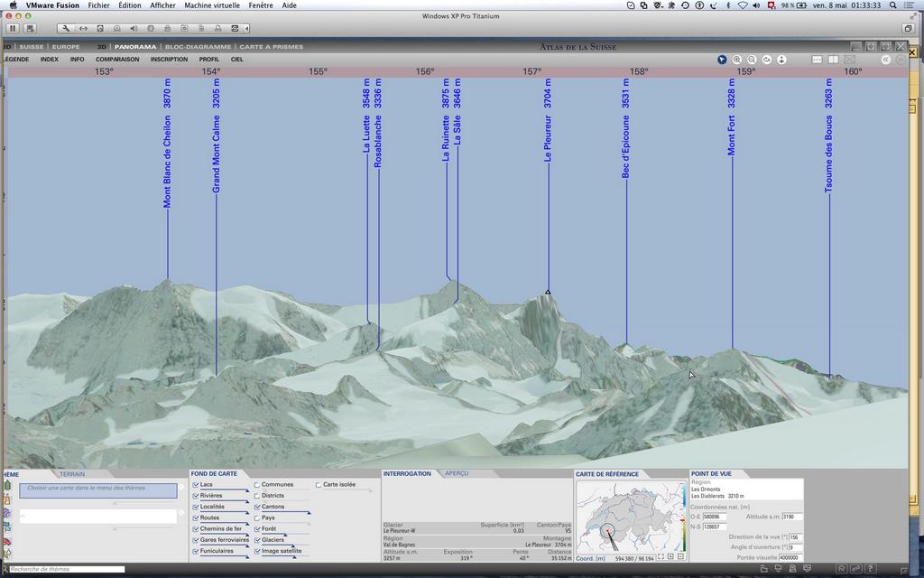Click the split view layout icon

pos(834,60)
